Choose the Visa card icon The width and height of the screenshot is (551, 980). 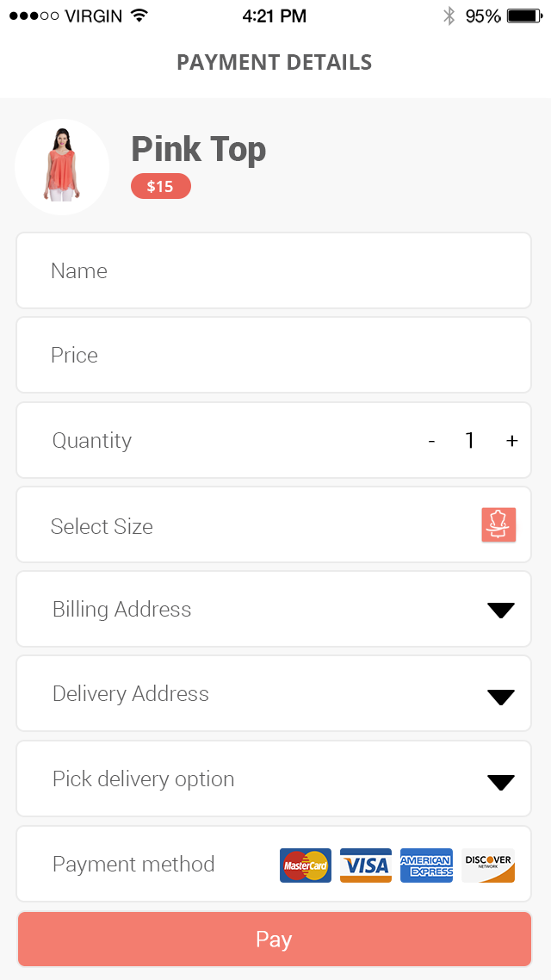click(366, 865)
